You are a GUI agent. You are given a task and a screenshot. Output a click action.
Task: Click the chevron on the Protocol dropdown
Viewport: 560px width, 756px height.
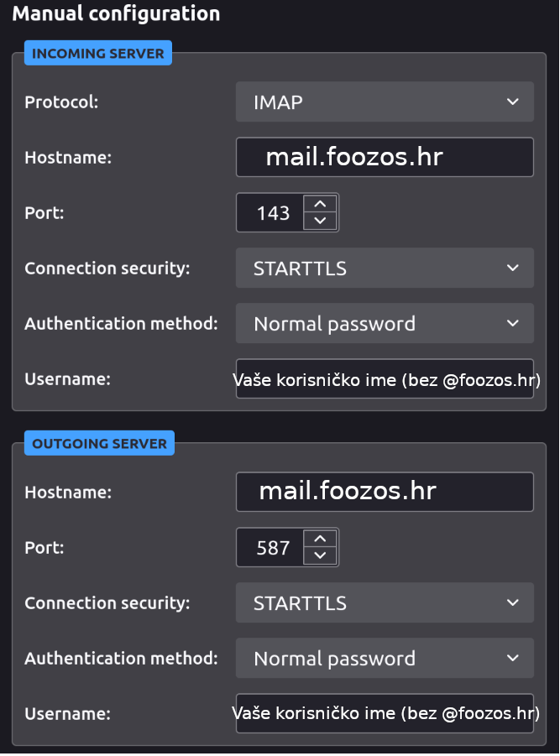(513, 102)
